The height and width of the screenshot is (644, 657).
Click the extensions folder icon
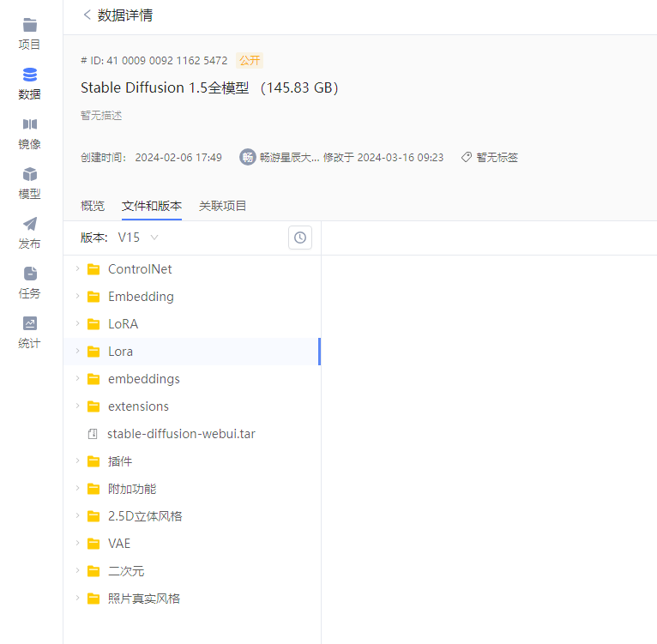point(93,406)
